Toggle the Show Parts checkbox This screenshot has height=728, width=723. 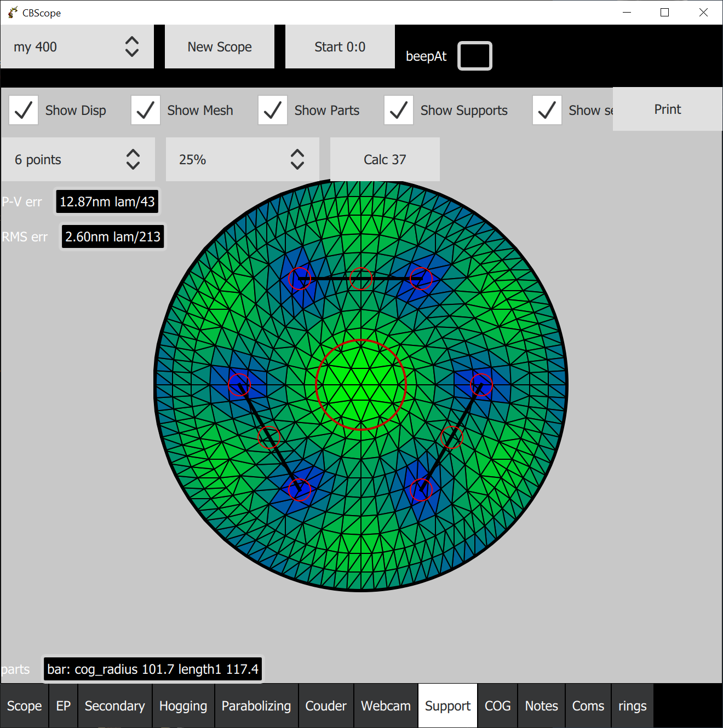273,110
